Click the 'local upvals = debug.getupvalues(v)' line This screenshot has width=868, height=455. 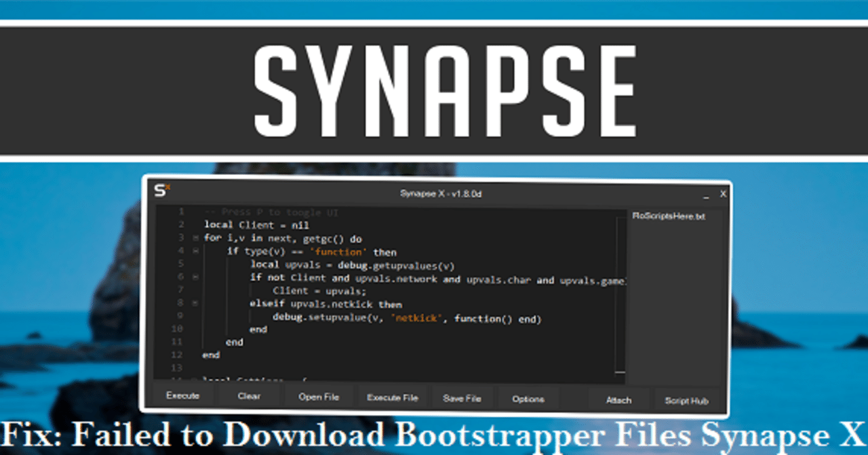coord(352,264)
